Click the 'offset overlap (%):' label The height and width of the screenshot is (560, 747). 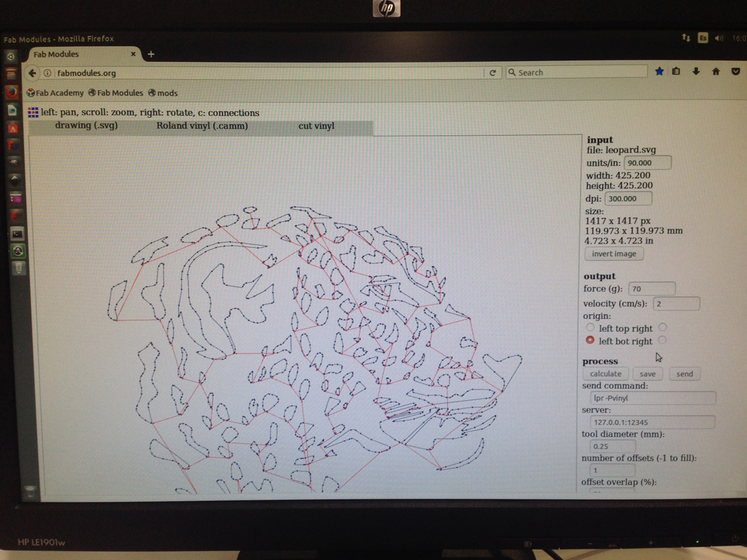pos(619,482)
